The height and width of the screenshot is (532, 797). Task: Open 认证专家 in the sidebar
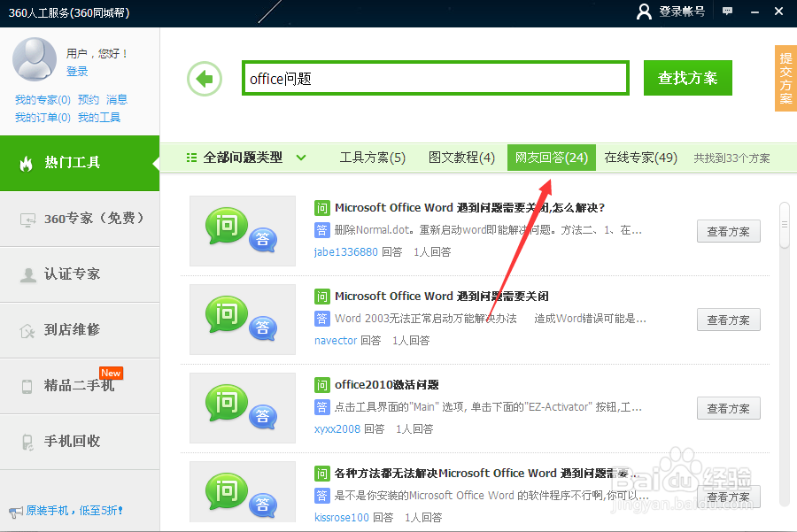click(80, 274)
